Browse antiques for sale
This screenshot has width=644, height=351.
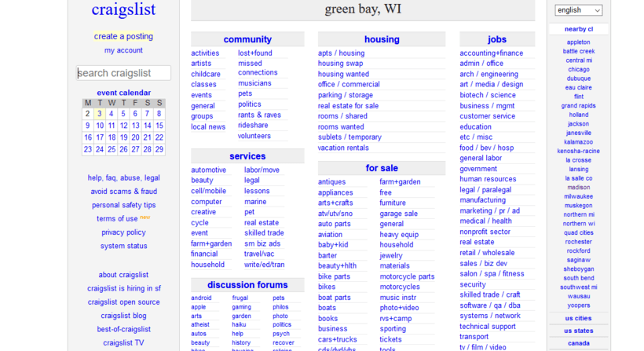(x=332, y=182)
